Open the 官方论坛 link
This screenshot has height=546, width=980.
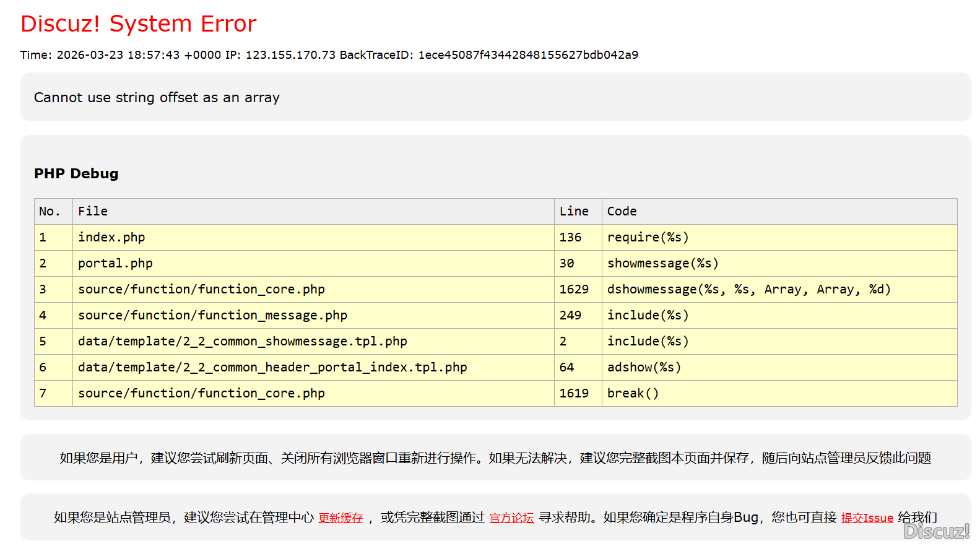(511, 518)
